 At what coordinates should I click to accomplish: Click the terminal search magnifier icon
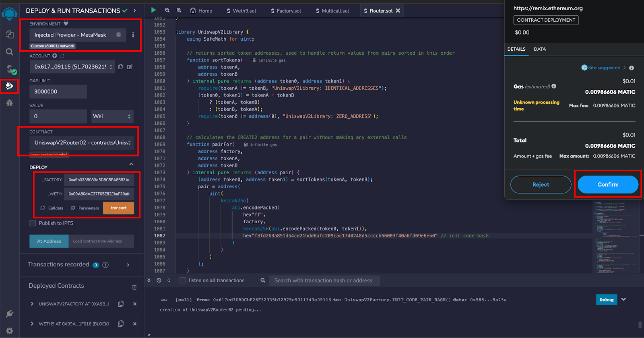click(x=263, y=280)
